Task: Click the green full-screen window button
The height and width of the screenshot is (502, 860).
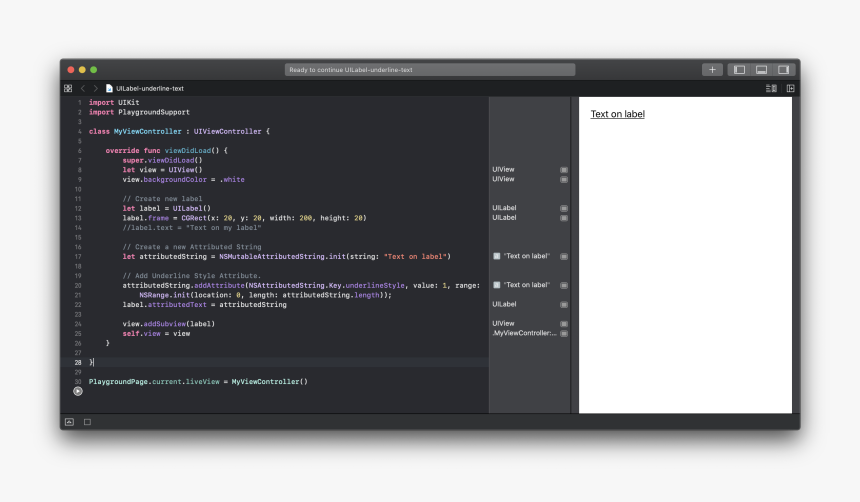Action: click(94, 70)
